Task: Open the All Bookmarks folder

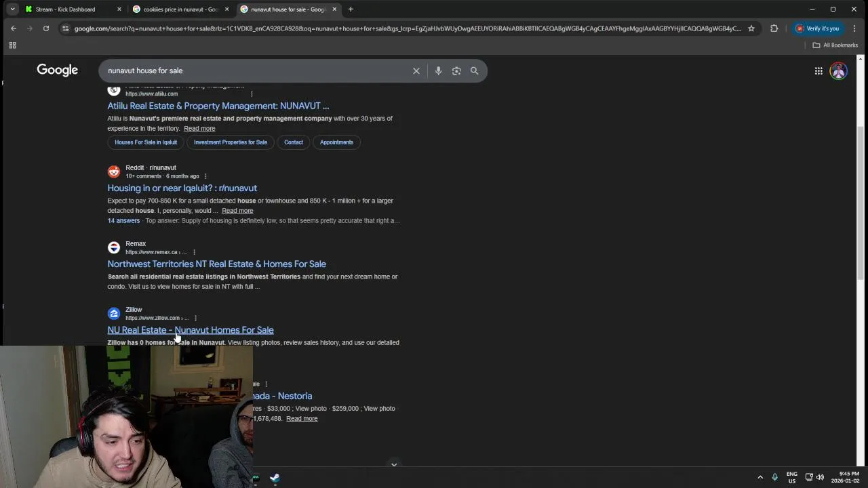Action: coord(835,45)
